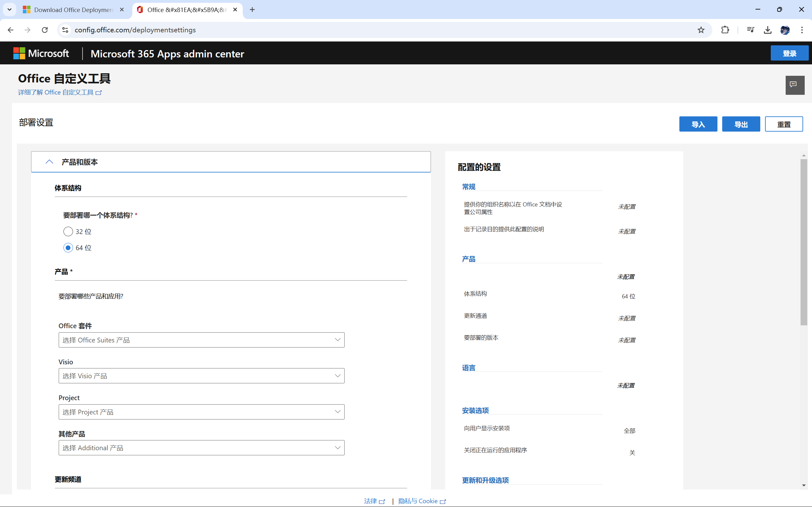The image size is (812, 507).
Task: Open the Project product dropdown
Action: 201,412
